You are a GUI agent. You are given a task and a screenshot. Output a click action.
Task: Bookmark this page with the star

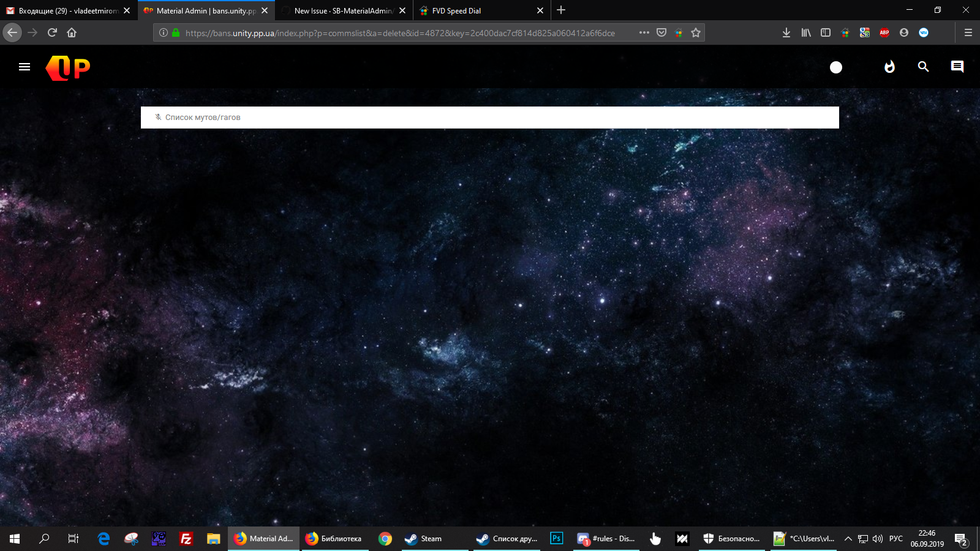click(696, 32)
